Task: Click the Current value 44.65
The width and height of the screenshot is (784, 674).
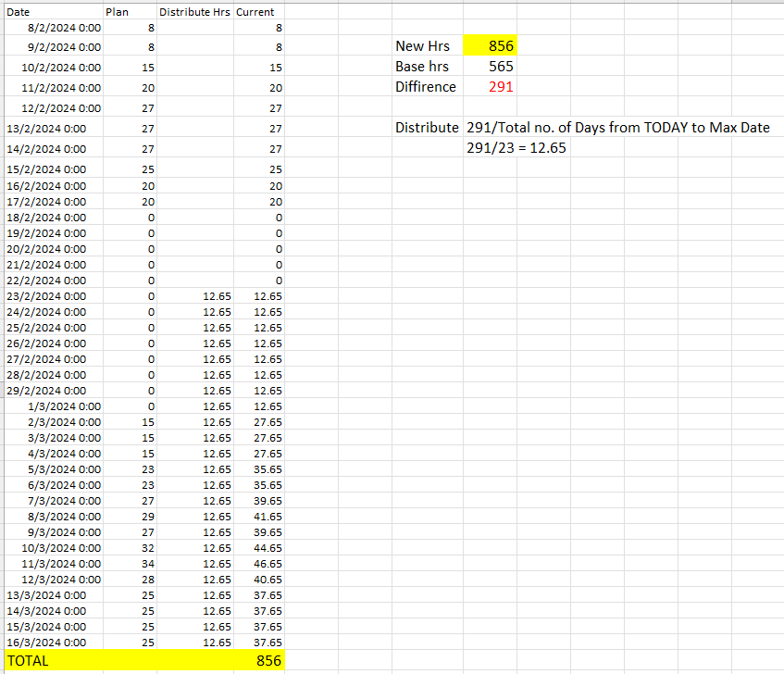Action: point(259,548)
